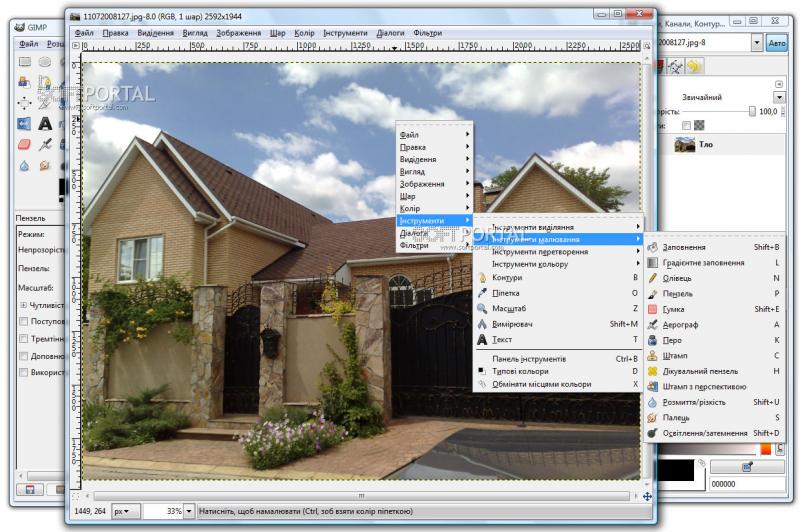
Task: Open the Фільтри menu in menu bar
Action: (x=427, y=33)
